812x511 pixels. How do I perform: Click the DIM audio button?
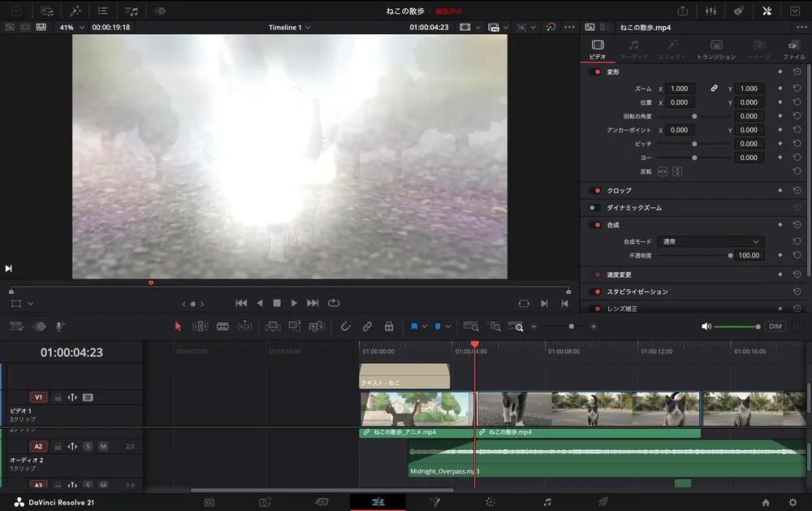click(x=775, y=327)
